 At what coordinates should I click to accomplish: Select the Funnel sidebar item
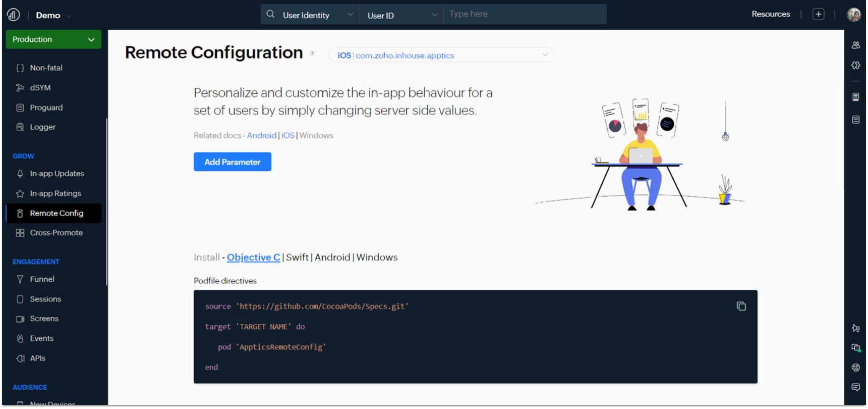point(42,279)
